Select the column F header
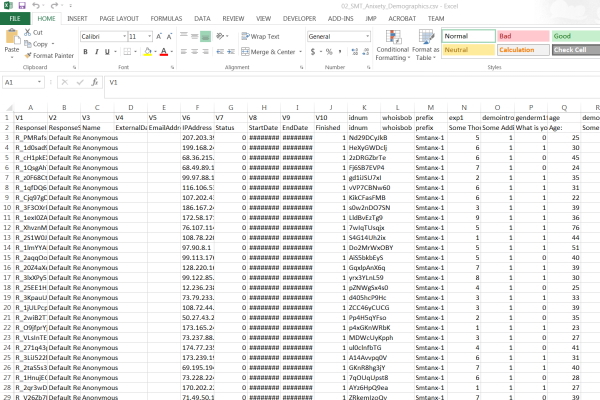600x400 pixels. [x=198, y=106]
